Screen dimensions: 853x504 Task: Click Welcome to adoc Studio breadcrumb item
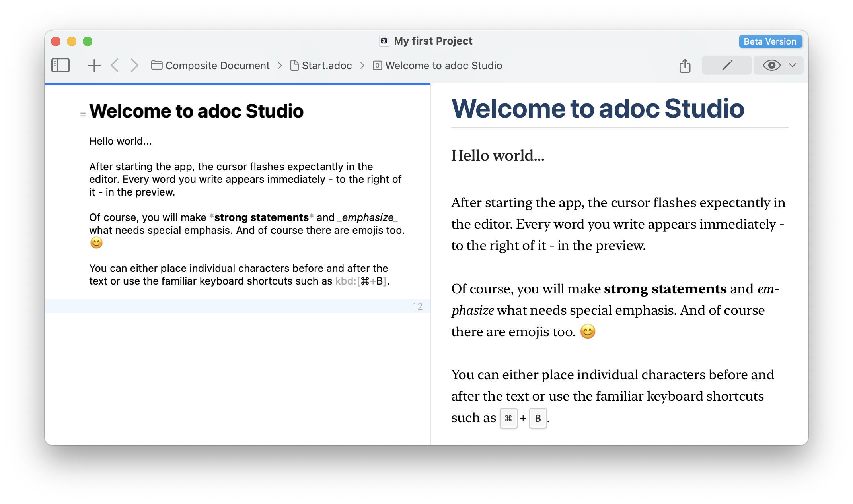coord(444,66)
